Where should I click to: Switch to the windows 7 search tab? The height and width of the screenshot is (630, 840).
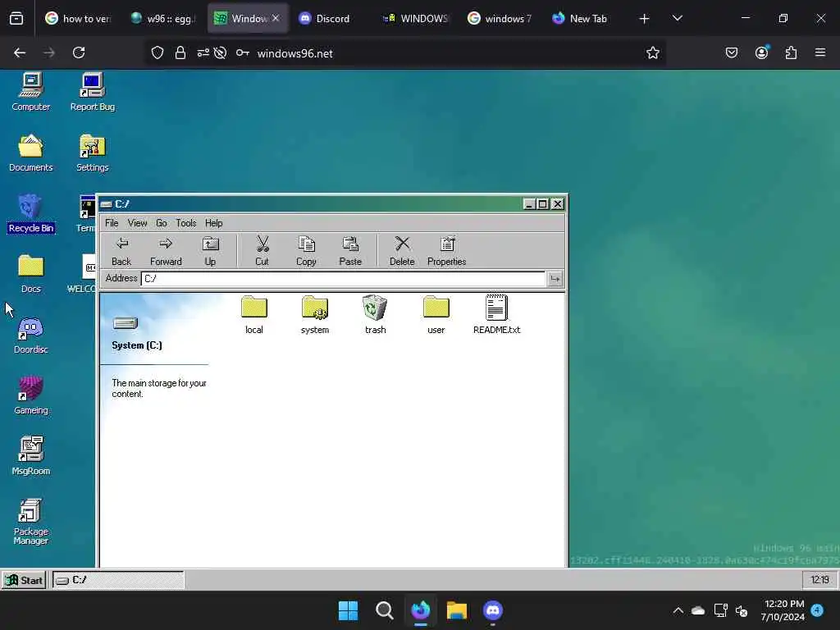(x=500, y=19)
